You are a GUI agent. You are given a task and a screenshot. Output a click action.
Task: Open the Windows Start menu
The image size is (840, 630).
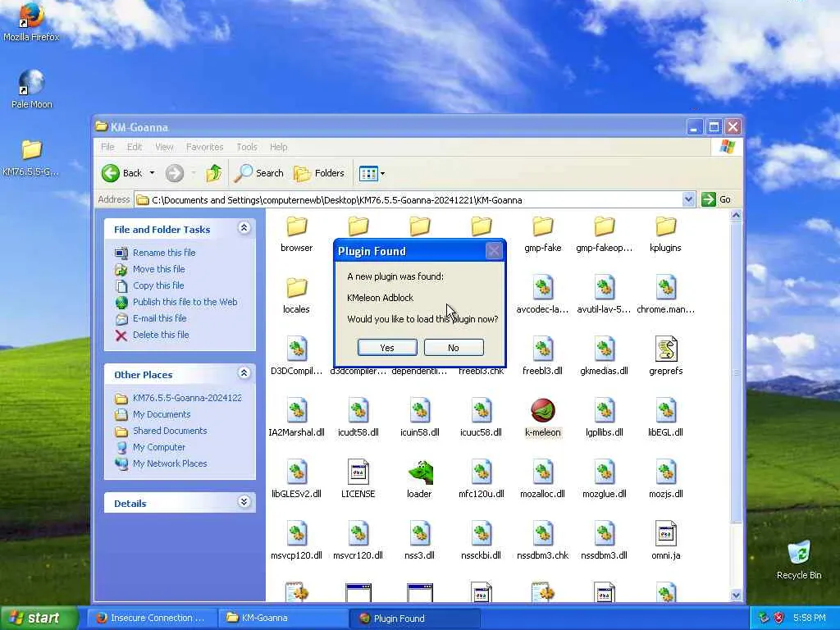coord(39,618)
